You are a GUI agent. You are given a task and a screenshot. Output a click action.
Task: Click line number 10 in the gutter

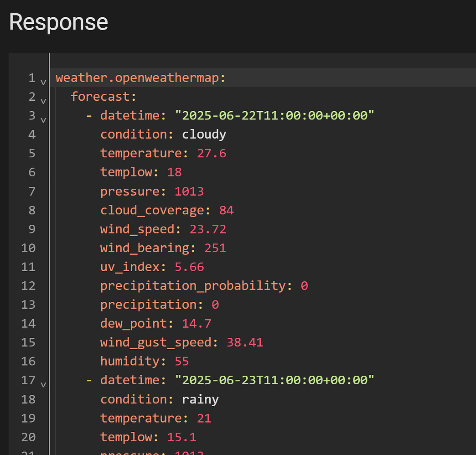(28, 248)
